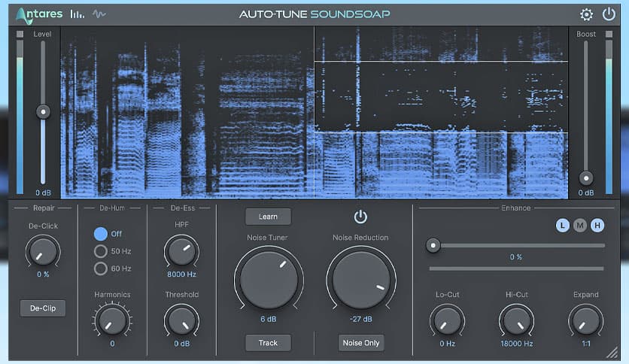This screenshot has height=364, width=629.
Task: Click the De-Click knob
Action: (43, 251)
